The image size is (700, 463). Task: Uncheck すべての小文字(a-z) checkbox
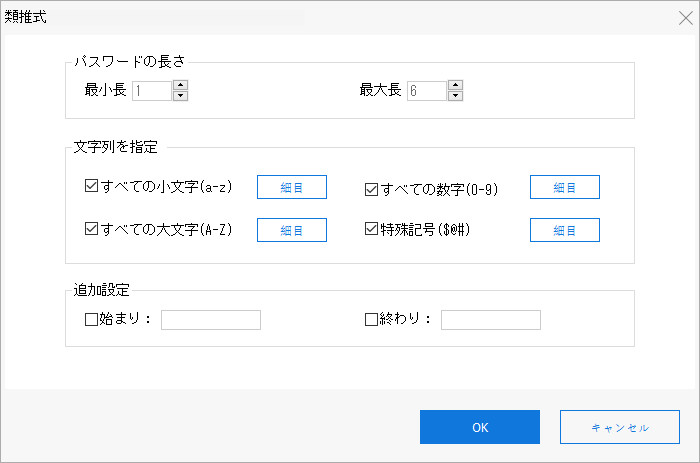(x=93, y=186)
